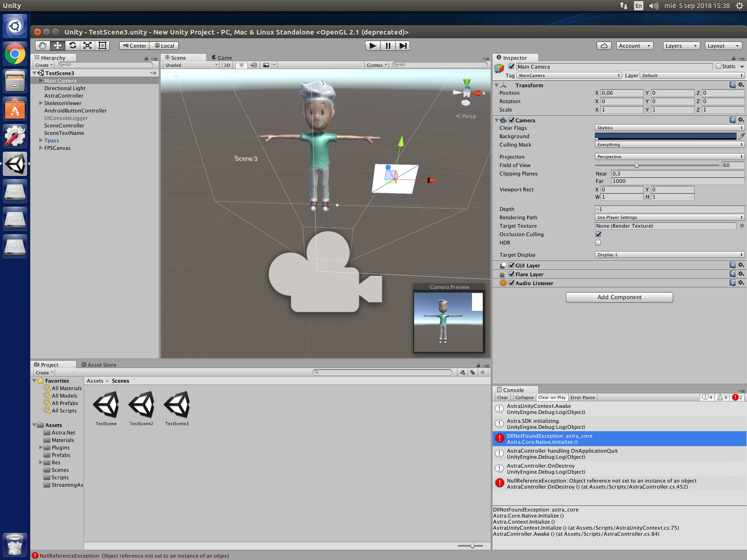Select the Rotate tool in toolbar
This screenshot has height=560, width=747.
coord(72,46)
